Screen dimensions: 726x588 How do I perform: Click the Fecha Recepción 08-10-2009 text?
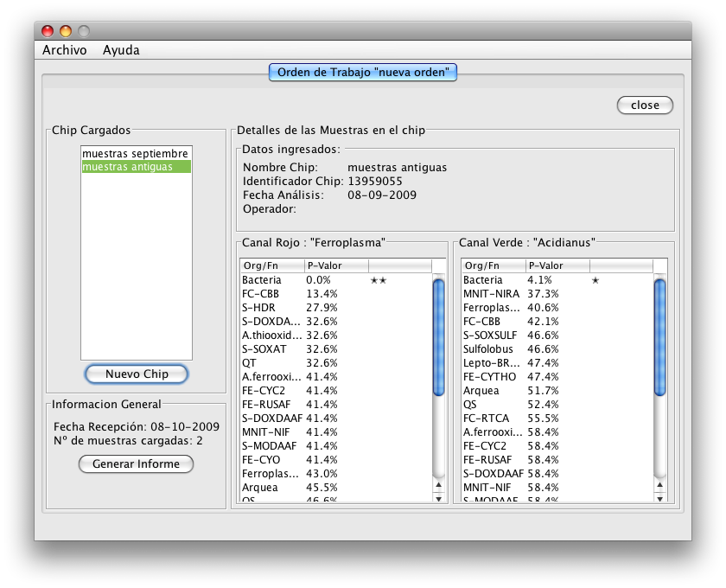point(137,427)
